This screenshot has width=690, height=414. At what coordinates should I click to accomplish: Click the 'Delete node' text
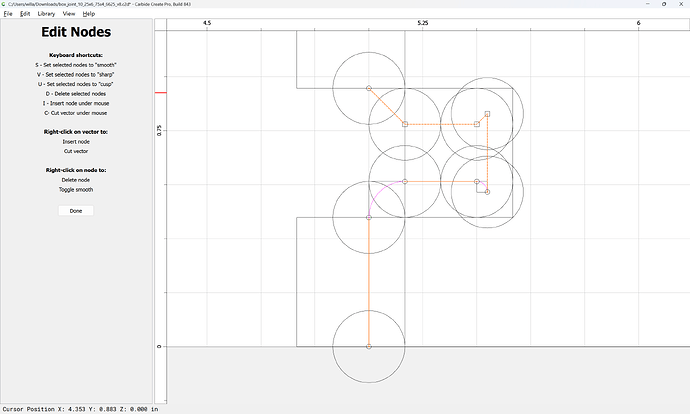click(x=76, y=180)
